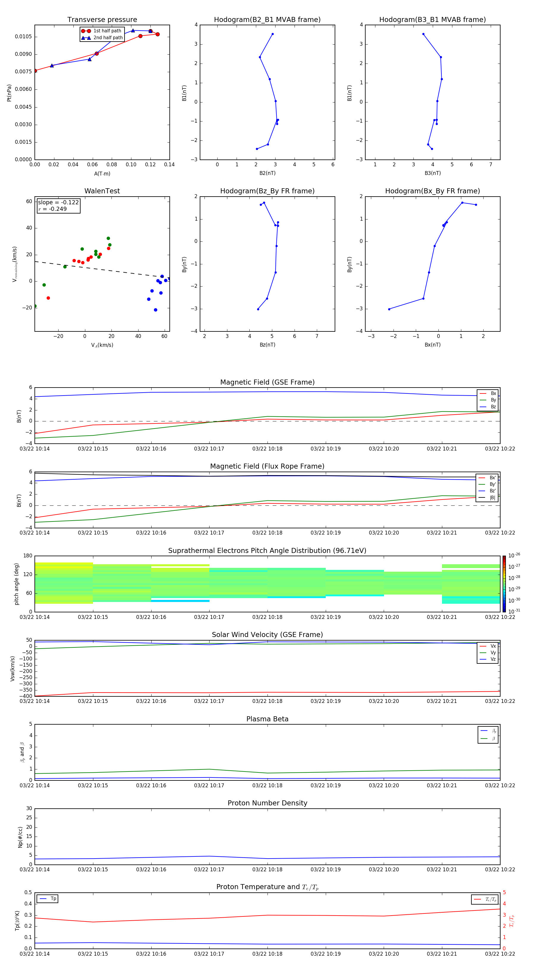
Task: Click the 'Transverse pressure' plot title
Action: point(102,19)
